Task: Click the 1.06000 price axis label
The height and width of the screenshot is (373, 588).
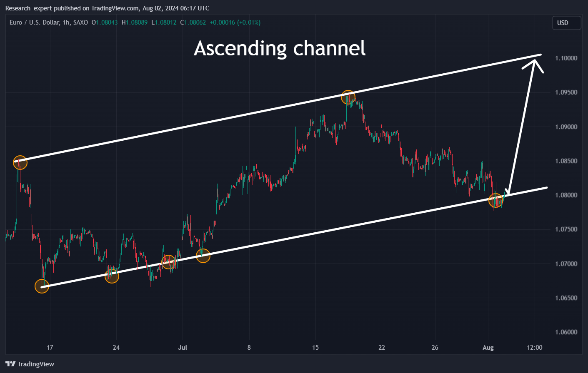Action: [x=566, y=332]
